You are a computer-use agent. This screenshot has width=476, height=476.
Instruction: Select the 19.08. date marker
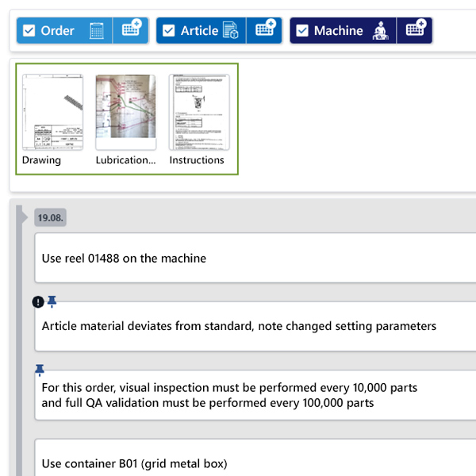coord(50,217)
